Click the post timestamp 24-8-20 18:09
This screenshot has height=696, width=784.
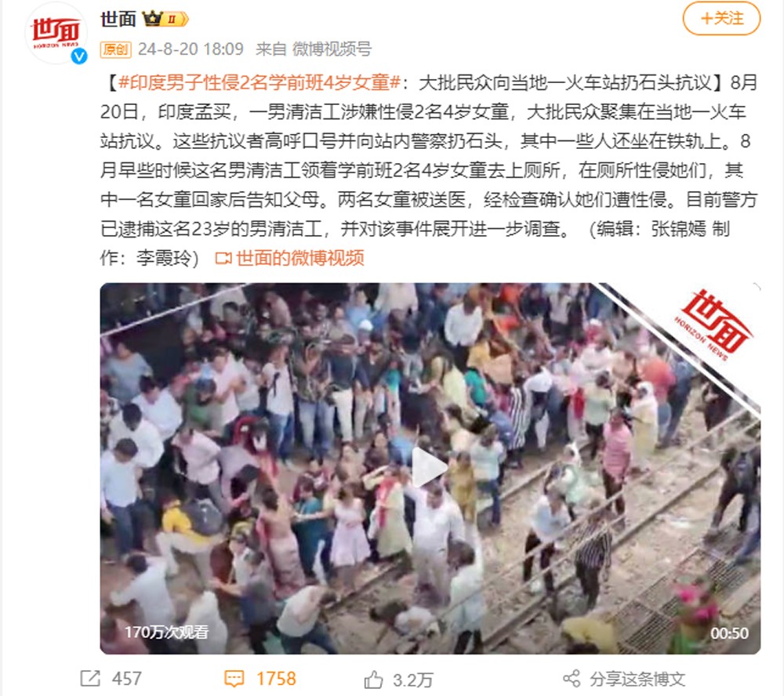(191, 49)
